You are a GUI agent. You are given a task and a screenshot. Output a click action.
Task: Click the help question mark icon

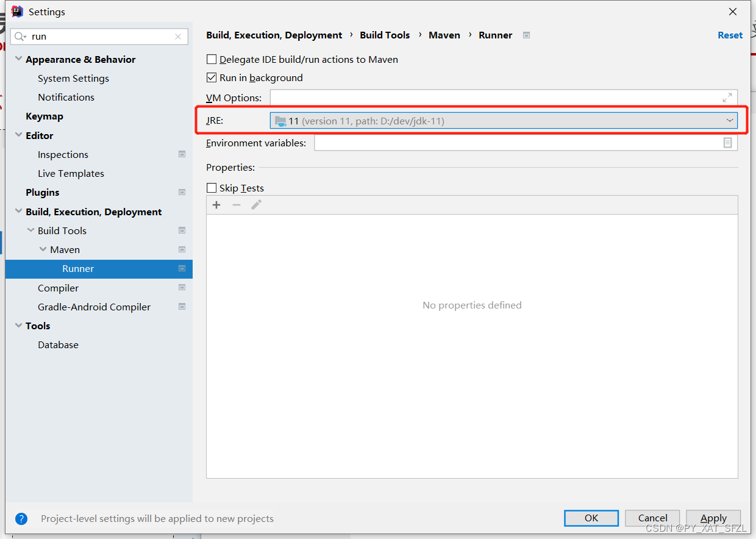tap(21, 519)
